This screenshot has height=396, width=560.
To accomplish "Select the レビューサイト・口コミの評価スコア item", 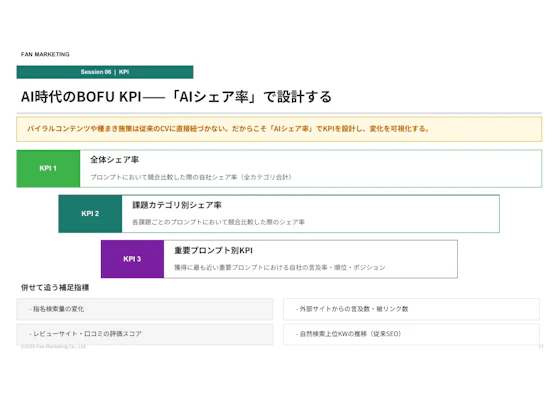I will tap(145, 334).
